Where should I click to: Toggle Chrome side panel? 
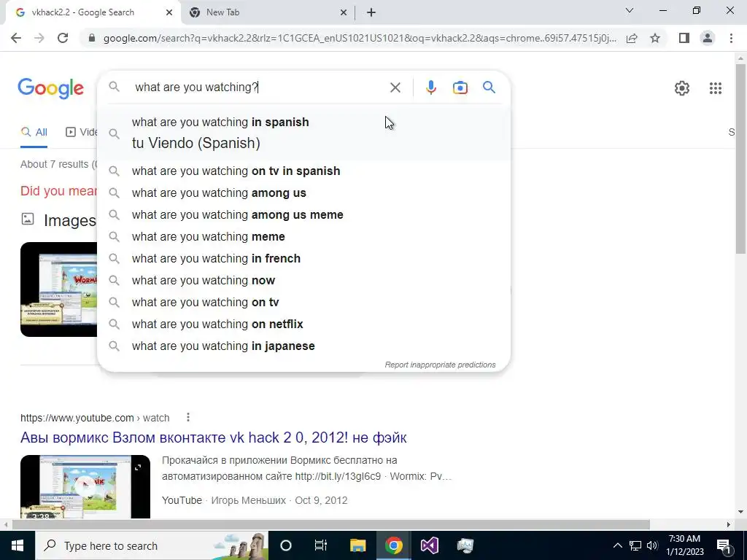pyautogui.click(x=684, y=38)
